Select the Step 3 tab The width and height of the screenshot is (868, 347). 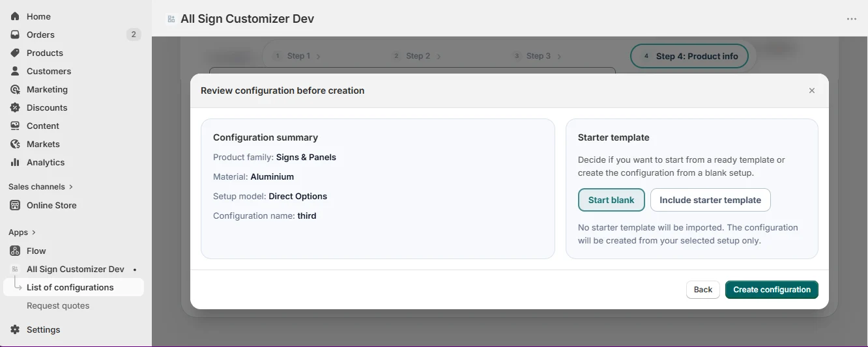[x=538, y=56]
